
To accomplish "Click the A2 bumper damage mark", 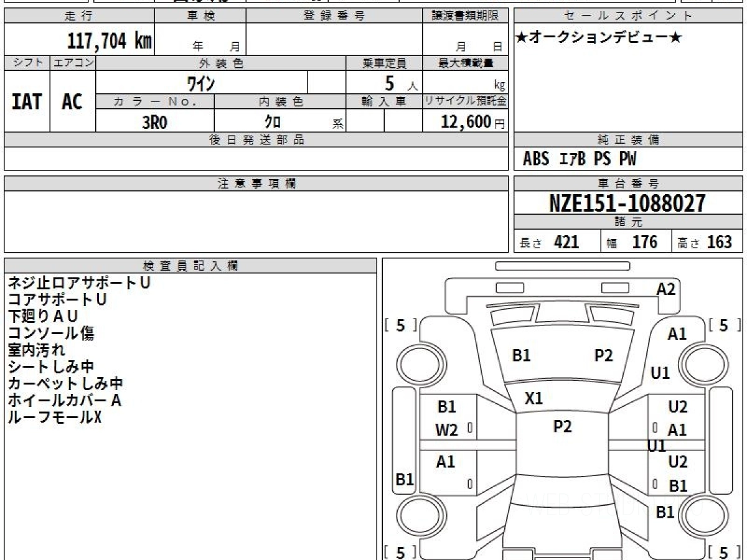I will coord(666,289).
